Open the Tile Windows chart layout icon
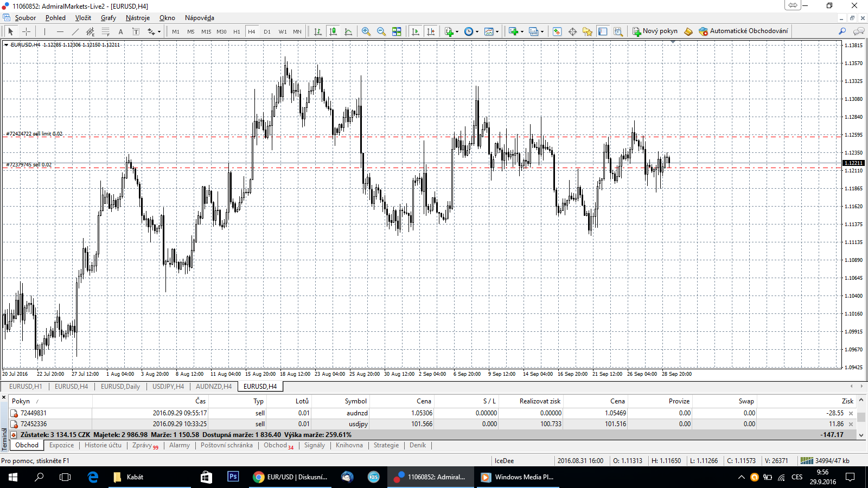The height and width of the screenshot is (488, 868). point(397,31)
